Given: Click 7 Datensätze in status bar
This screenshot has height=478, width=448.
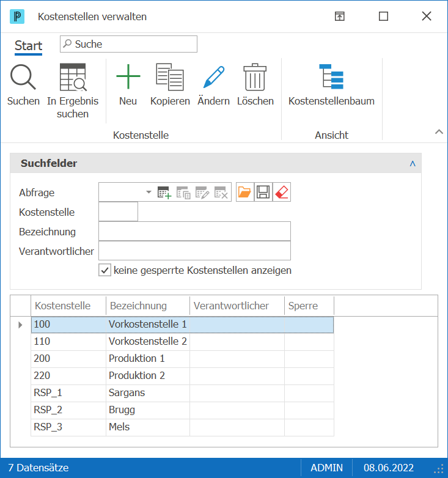Looking at the screenshot, I should [39, 468].
